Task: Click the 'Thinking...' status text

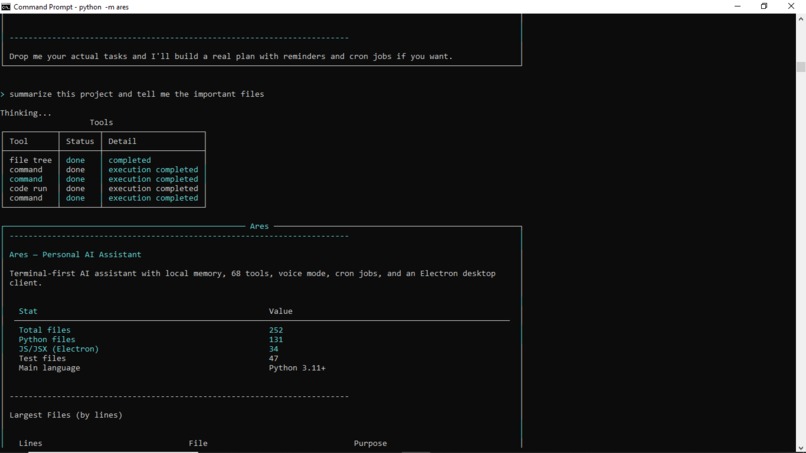Action: tap(26, 113)
